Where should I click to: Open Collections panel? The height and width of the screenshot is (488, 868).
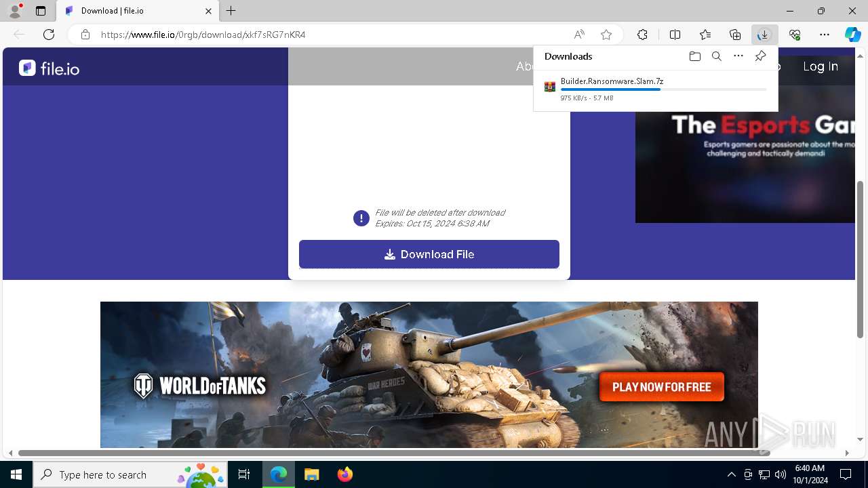735,35
